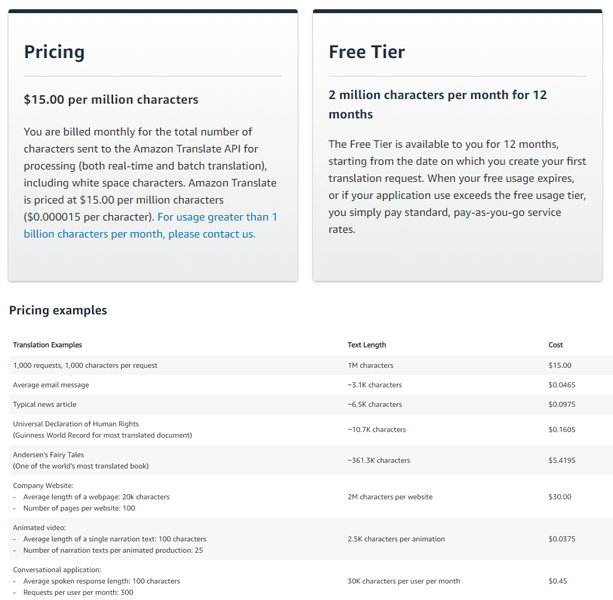Viewport: 613px width, 600px height.
Task: Click the Free Tier card heading
Action: [366, 52]
